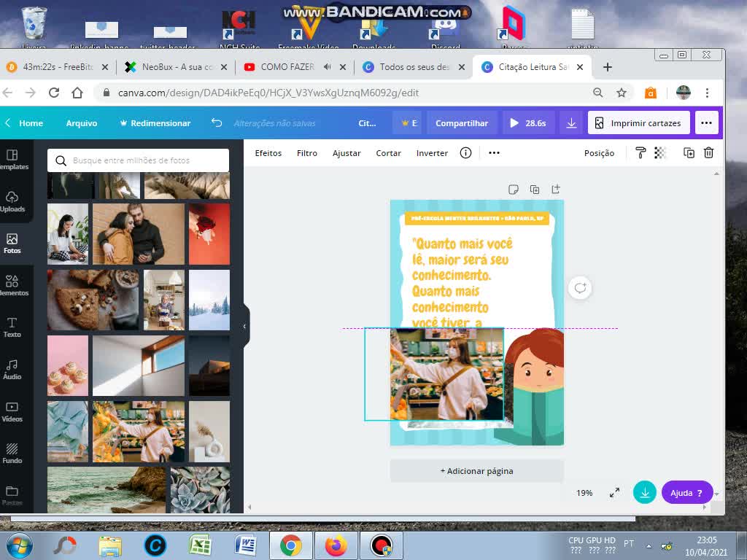This screenshot has width=747, height=560.
Task: Open the Uploads sidebar panel
Action: click(x=12, y=202)
